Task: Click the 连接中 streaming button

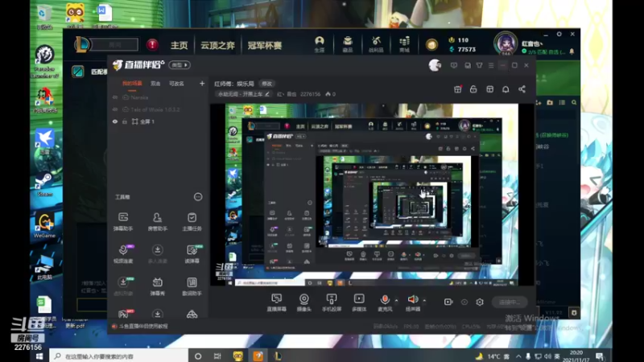Action: point(510,302)
